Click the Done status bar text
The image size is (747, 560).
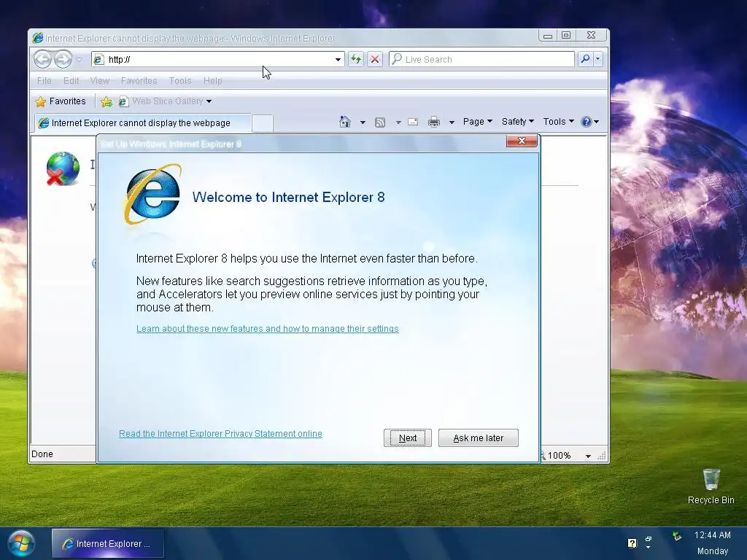coord(42,454)
